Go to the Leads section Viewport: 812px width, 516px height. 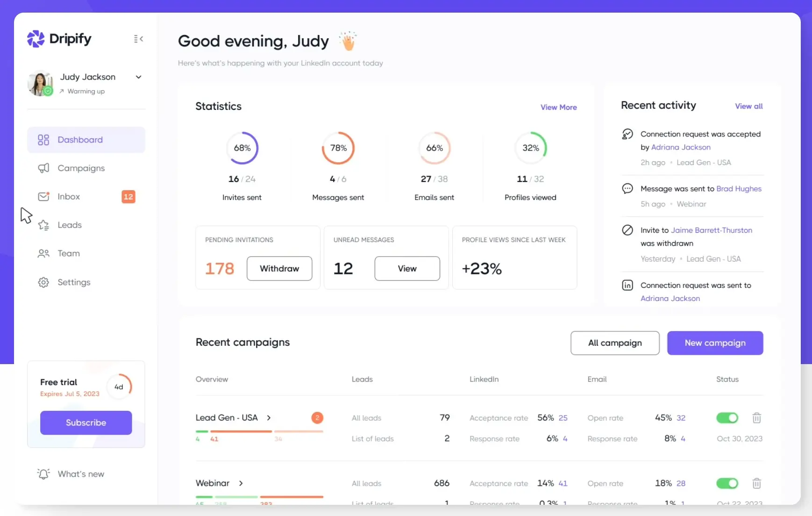(70, 225)
